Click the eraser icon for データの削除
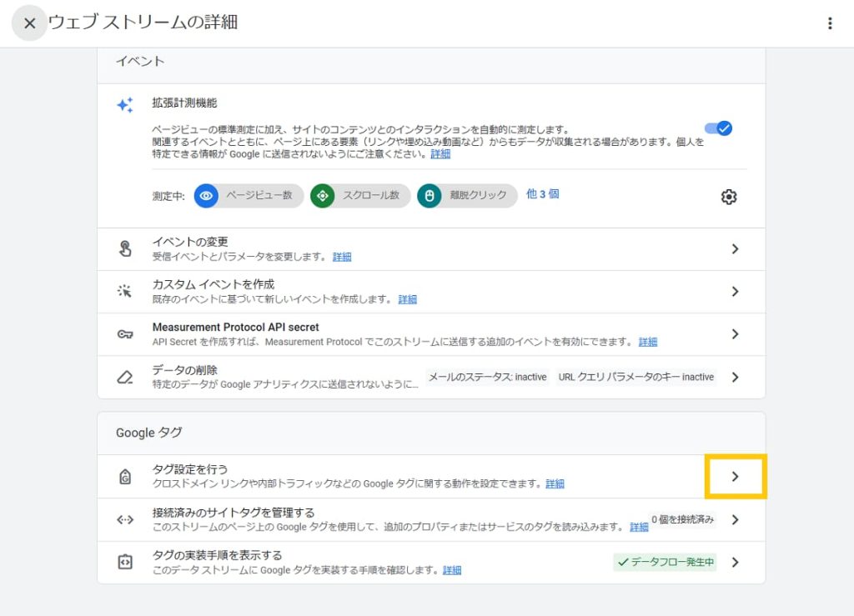 [124, 377]
